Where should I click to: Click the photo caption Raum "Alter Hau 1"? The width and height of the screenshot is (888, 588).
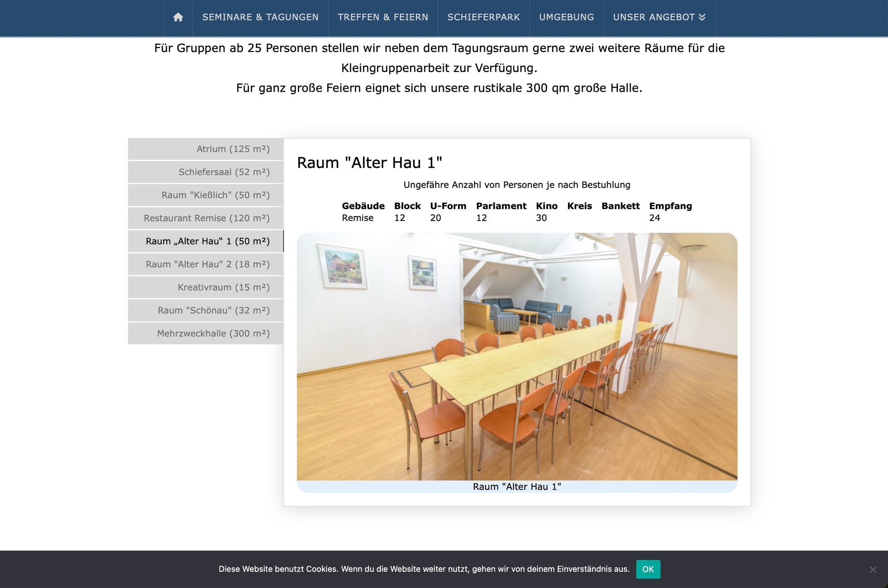point(517,487)
